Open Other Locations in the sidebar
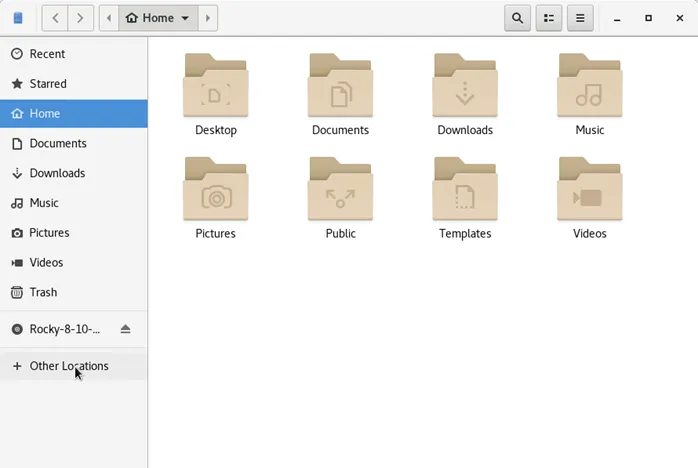The height and width of the screenshot is (468, 698). click(73, 366)
